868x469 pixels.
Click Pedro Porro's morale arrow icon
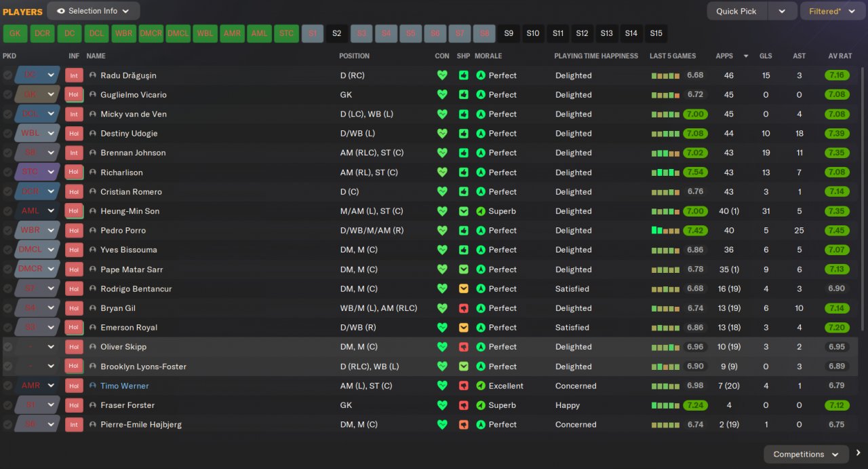pyautogui.click(x=481, y=230)
